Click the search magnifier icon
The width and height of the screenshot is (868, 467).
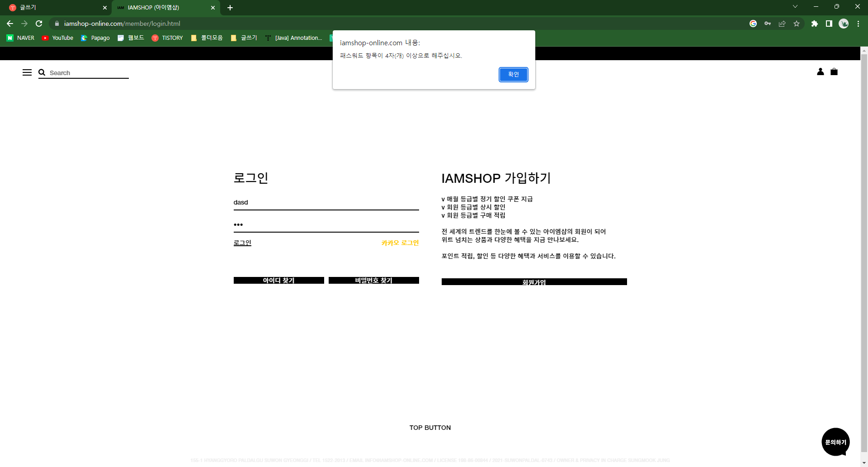42,72
